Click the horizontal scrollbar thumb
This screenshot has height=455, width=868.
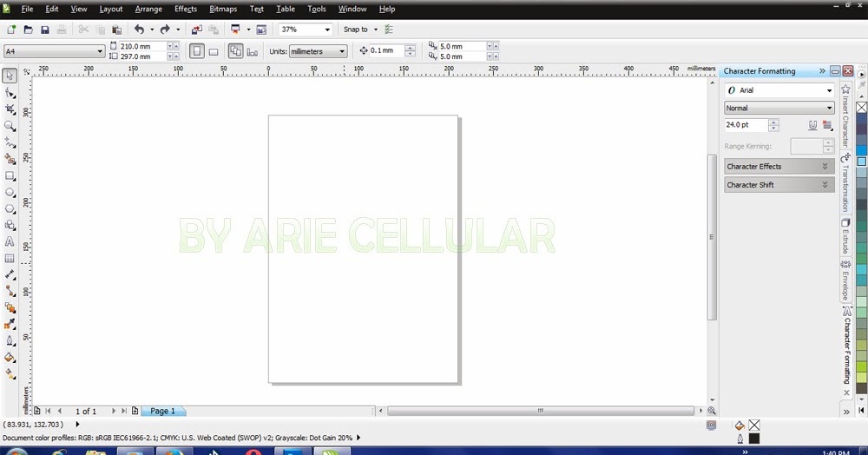click(x=540, y=411)
